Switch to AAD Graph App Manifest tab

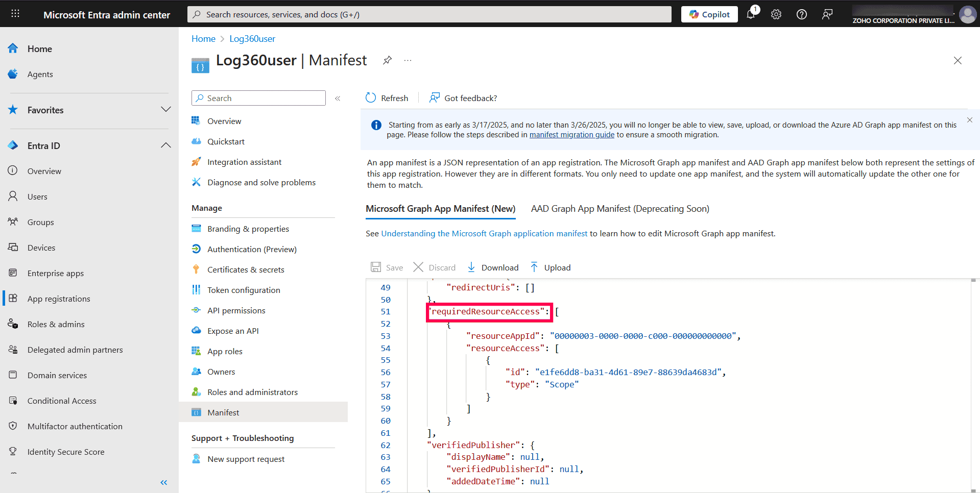[x=620, y=208]
